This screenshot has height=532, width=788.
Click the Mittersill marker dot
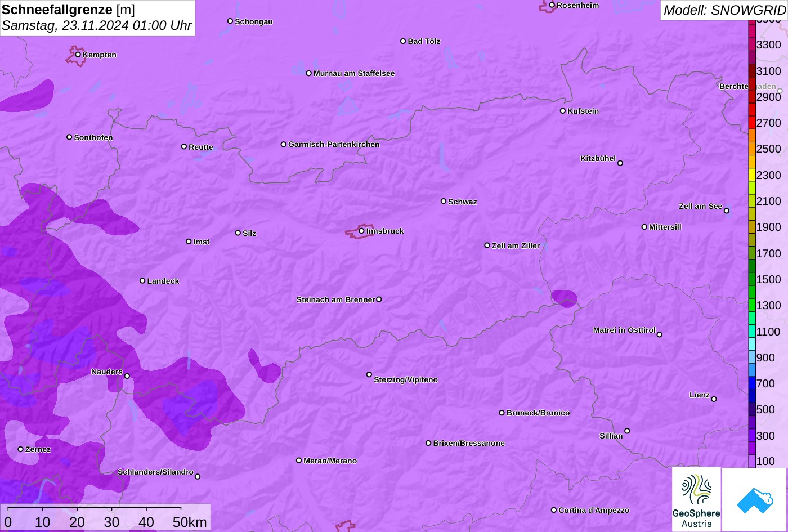[644, 227]
